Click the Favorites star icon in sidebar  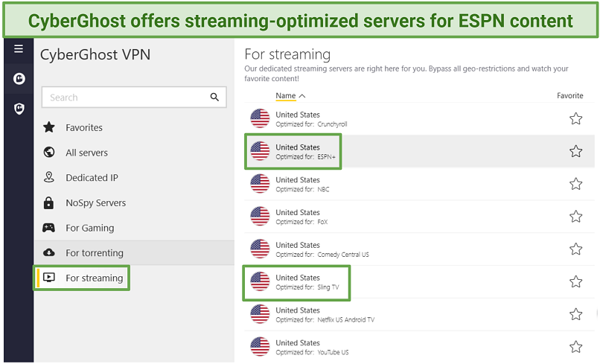tap(49, 127)
